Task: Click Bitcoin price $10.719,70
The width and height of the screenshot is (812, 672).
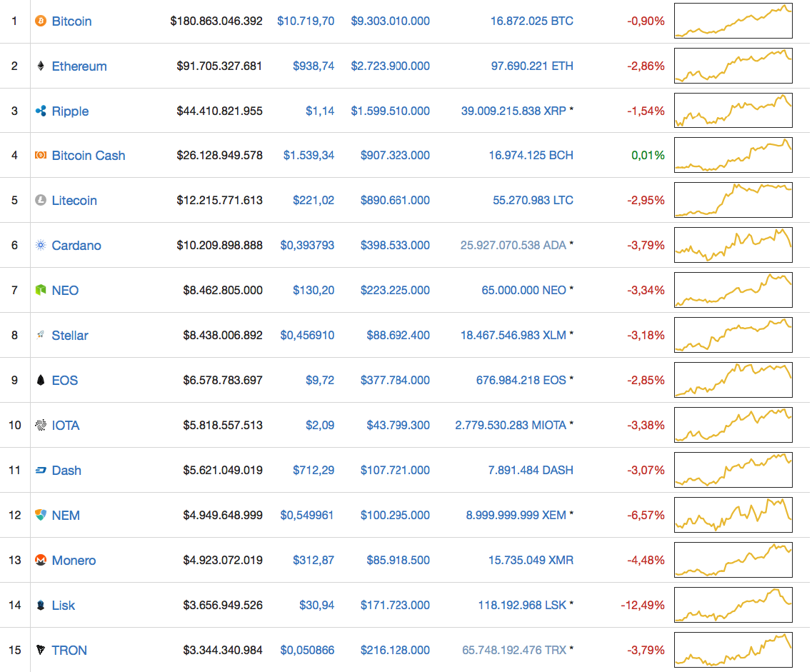Action: point(306,21)
